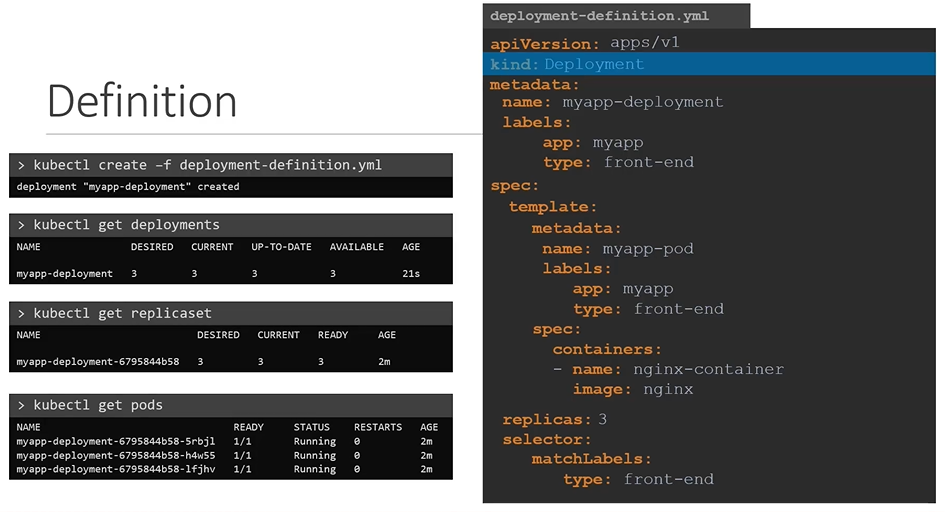Select pod row ending in h4w55
This screenshot has width=945, height=512.
coord(116,455)
